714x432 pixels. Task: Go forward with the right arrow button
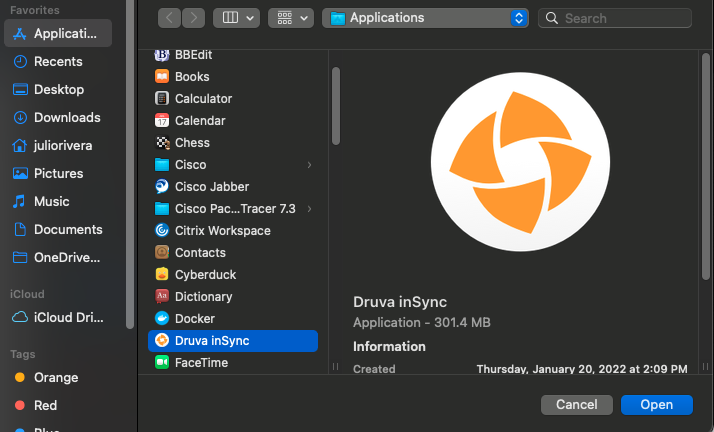pos(194,18)
